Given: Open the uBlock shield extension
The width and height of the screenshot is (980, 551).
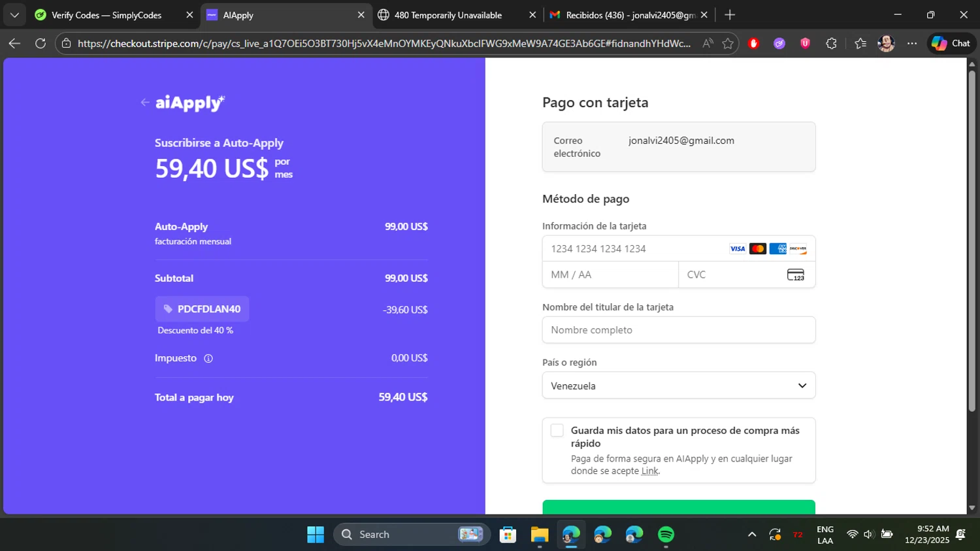Looking at the screenshot, I should click(805, 43).
